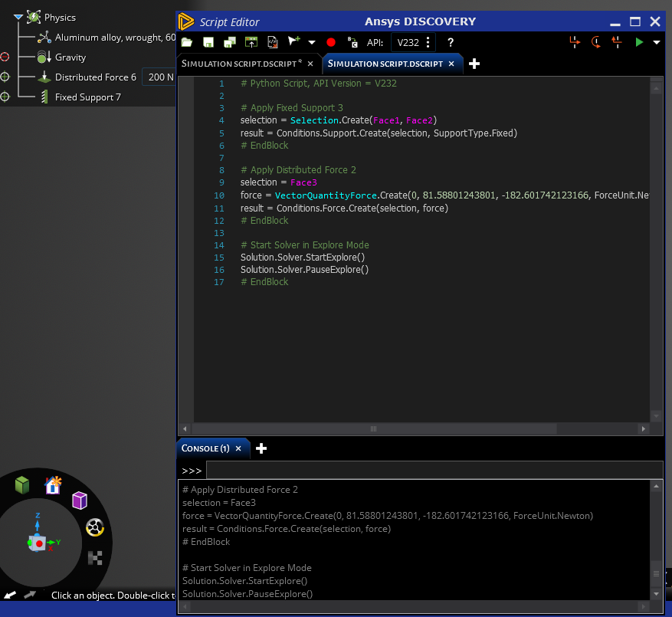Click the script document icon with red arrow

273,42
